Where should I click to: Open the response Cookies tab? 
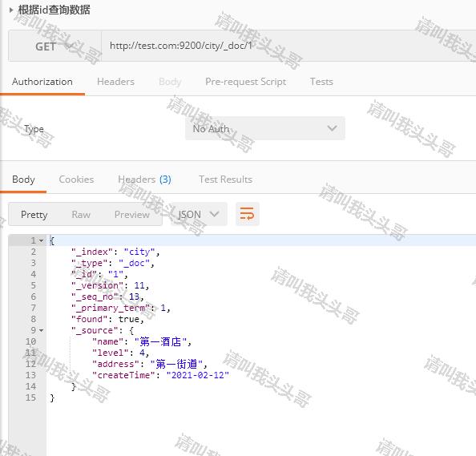76,180
